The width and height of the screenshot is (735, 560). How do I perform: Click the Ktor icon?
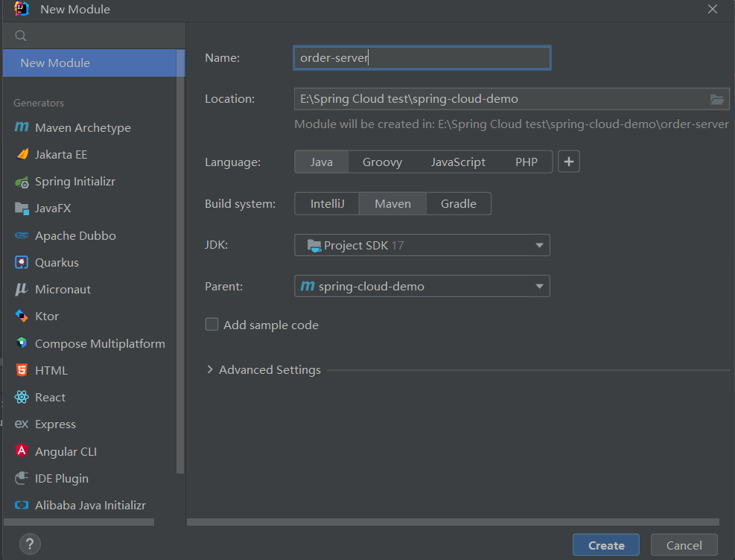coord(22,316)
